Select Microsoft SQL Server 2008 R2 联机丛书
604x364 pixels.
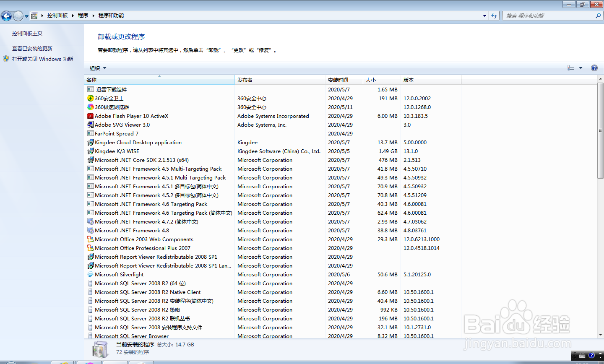[x=142, y=319]
